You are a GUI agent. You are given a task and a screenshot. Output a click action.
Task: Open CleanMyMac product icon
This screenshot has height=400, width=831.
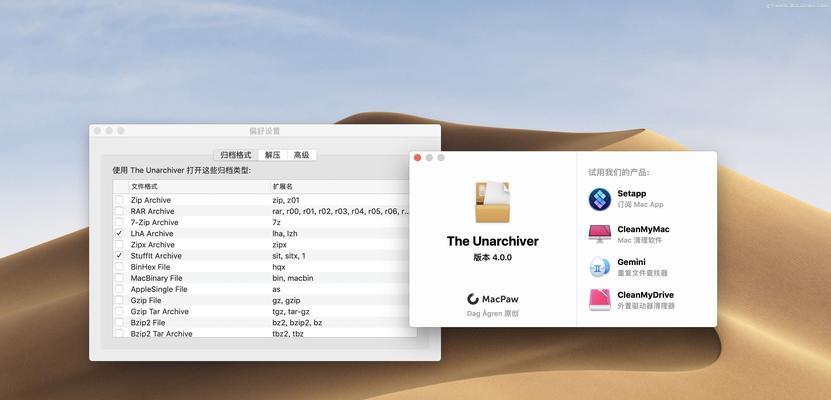[x=600, y=234]
